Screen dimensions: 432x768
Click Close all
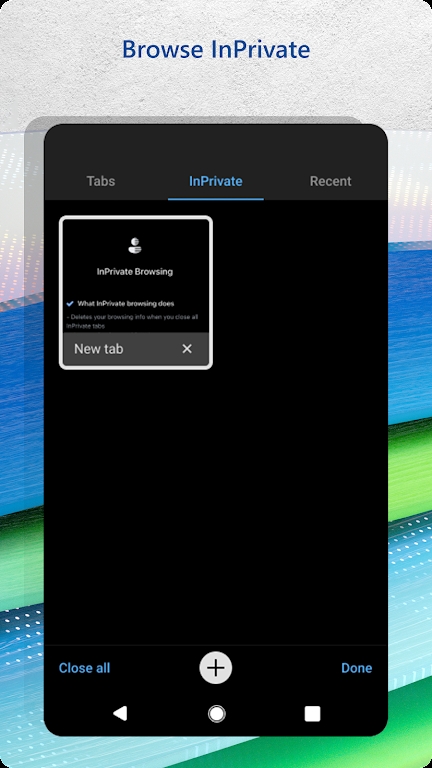84,668
